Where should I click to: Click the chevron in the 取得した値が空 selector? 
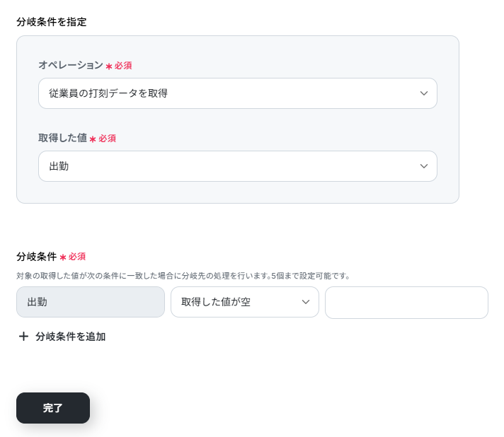click(306, 302)
